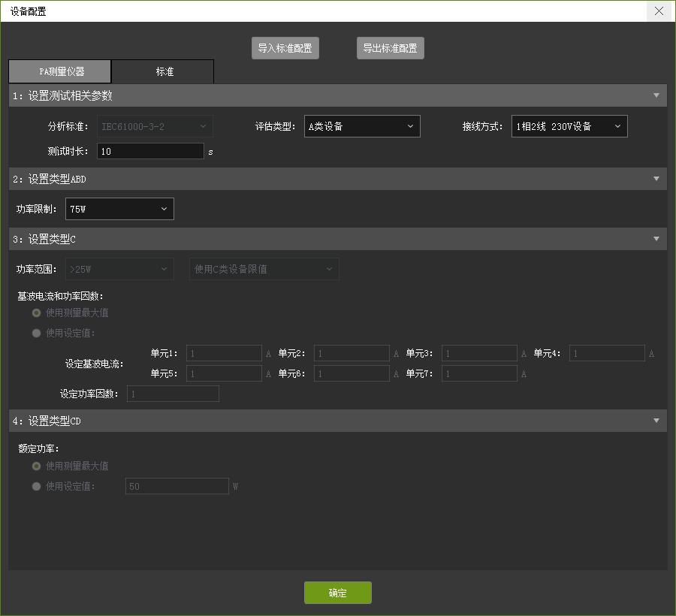This screenshot has width=676, height=616.
Task: Select 使用设定值 under 额定功率
Action: coord(36,486)
